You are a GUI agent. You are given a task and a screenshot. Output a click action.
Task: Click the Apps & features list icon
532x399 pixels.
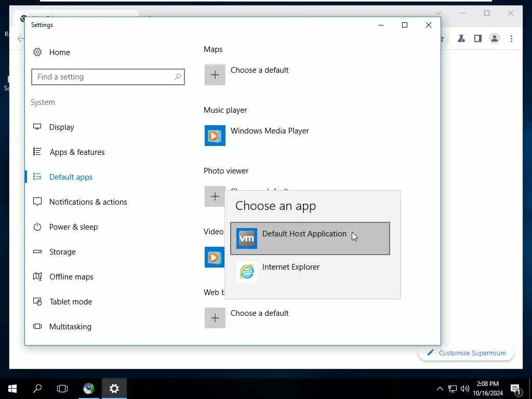(x=37, y=152)
